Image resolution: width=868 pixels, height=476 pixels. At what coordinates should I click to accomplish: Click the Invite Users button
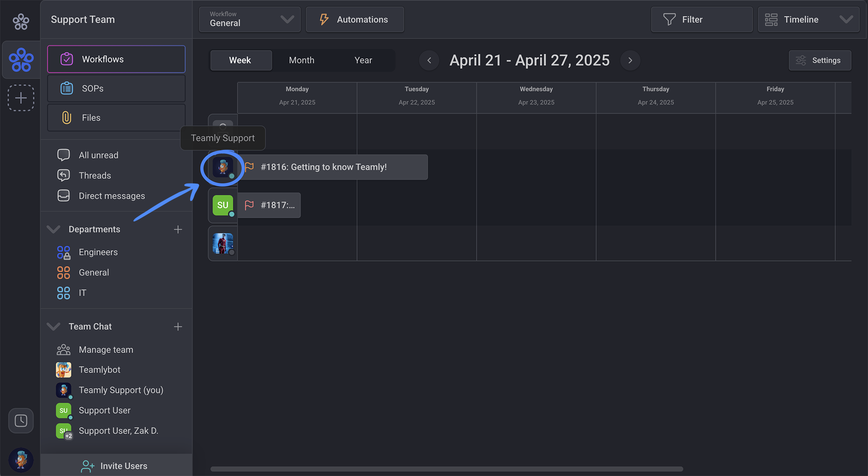click(x=116, y=466)
